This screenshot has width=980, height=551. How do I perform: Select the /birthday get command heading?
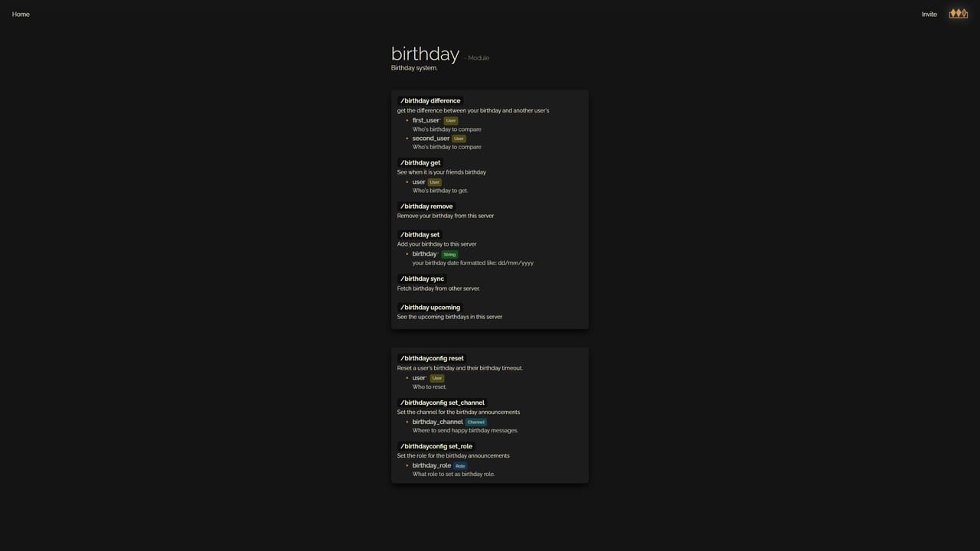pos(420,163)
